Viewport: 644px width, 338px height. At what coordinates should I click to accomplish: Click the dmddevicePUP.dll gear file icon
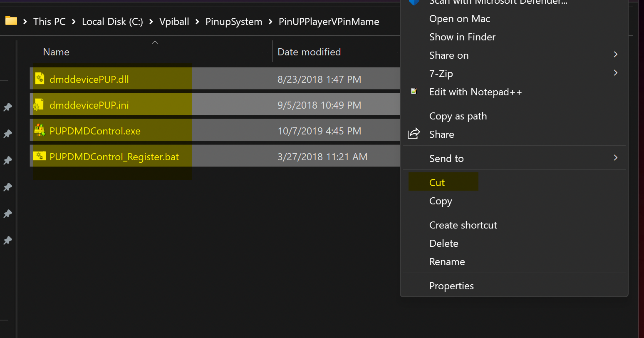40,78
